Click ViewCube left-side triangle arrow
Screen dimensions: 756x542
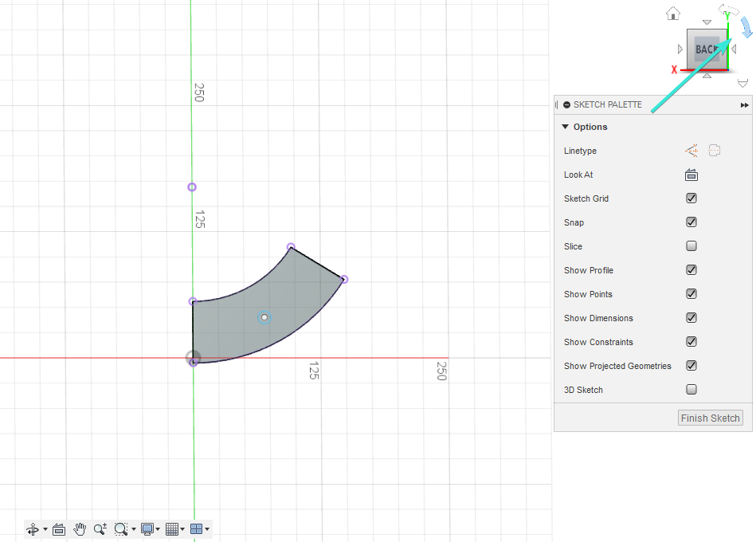(x=680, y=49)
